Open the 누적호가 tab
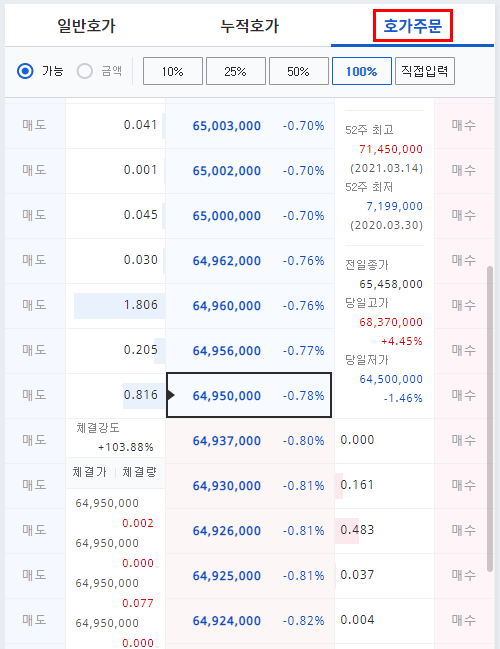500x649 pixels. click(250, 26)
